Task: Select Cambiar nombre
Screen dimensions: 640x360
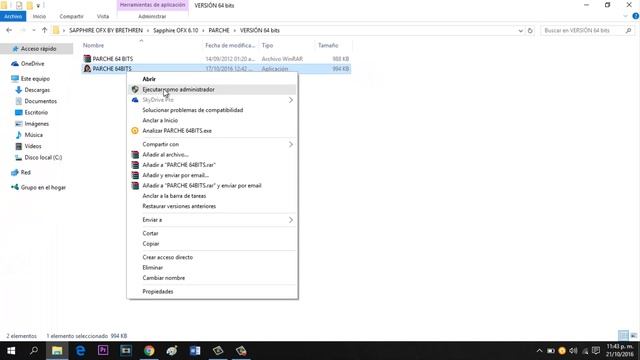Action: click(212, 278)
